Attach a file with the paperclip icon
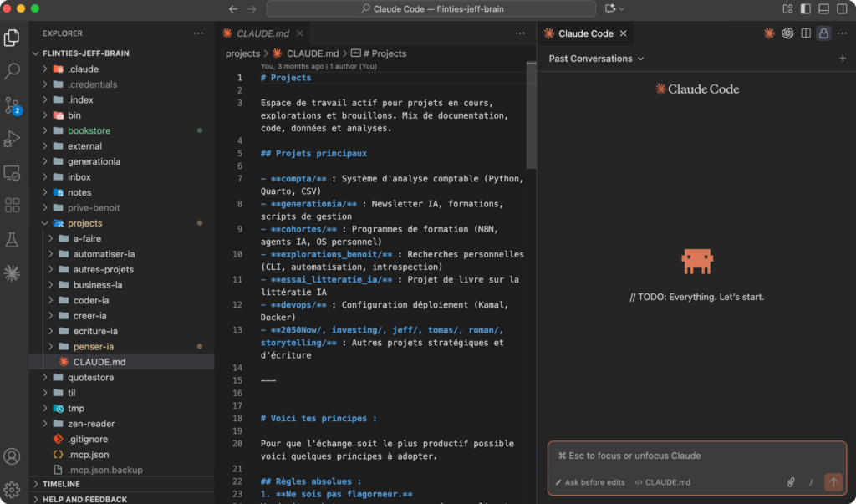This screenshot has height=504, width=856. pyautogui.click(x=791, y=482)
